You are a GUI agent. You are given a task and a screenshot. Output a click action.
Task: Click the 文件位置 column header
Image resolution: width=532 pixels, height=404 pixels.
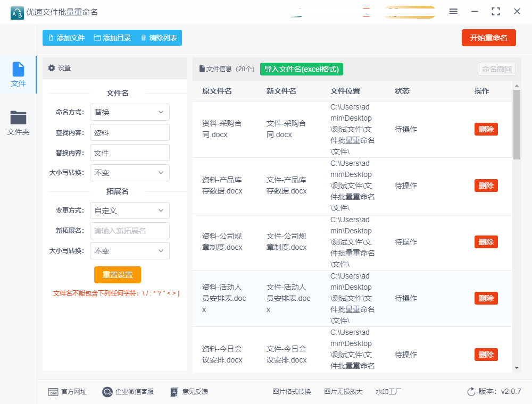(x=345, y=91)
